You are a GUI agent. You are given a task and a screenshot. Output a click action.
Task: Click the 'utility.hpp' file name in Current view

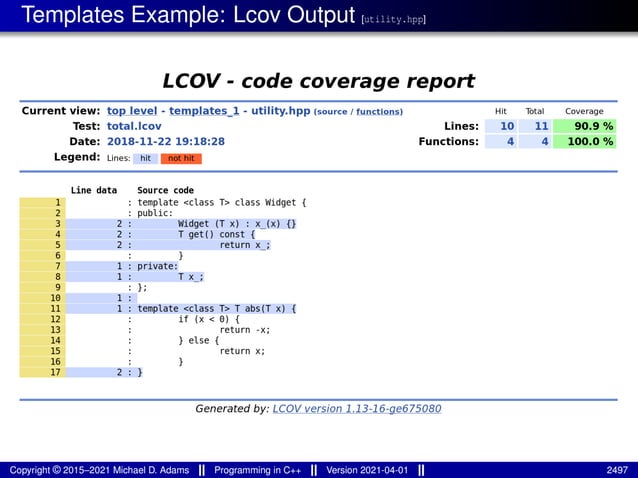click(x=280, y=111)
